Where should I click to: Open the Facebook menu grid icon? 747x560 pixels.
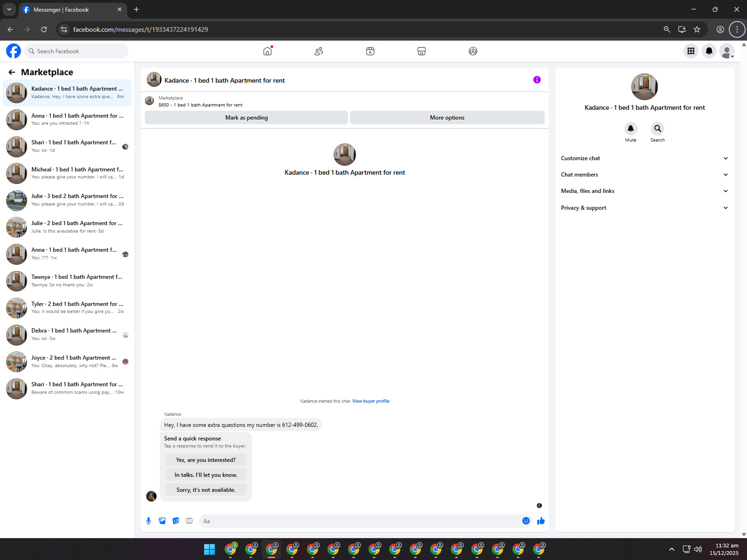[691, 51]
